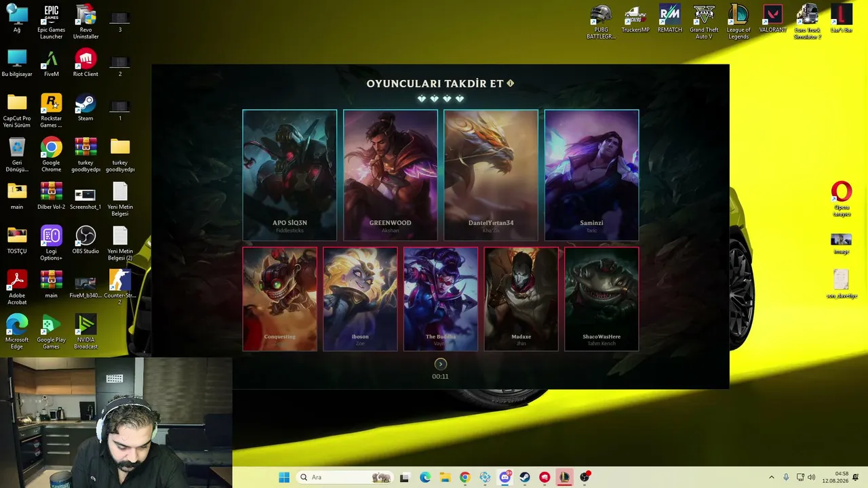Select the Microsoft Edge desktop shortcut

coord(17,332)
